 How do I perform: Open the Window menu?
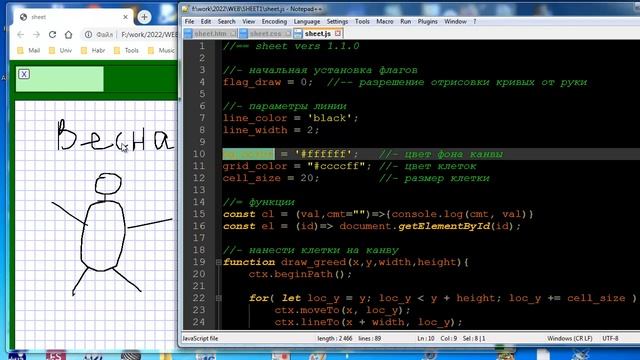pos(455,21)
